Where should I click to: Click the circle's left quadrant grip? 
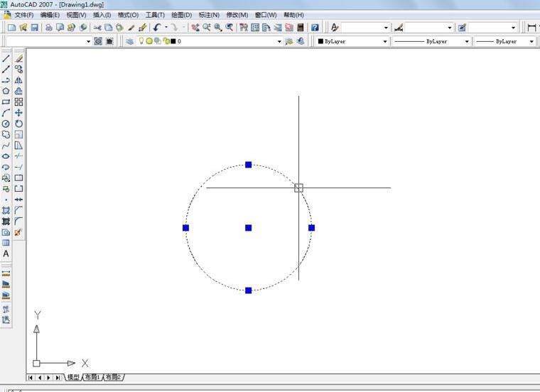pyautogui.click(x=185, y=228)
